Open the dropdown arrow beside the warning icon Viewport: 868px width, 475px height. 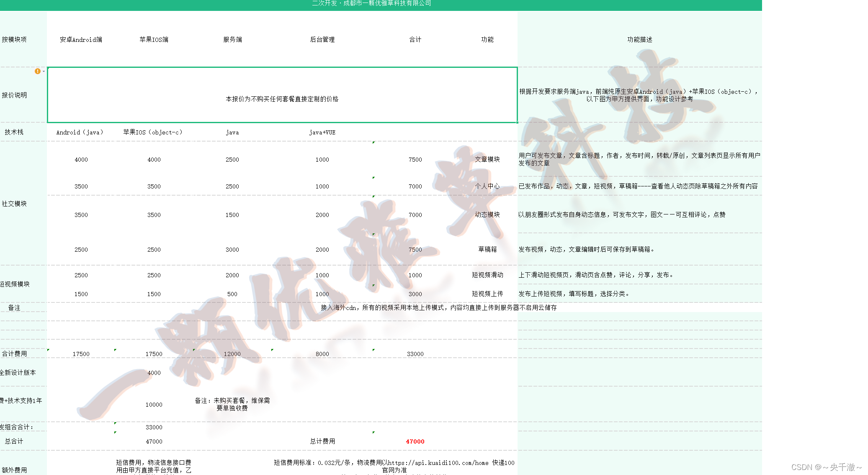tap(44, 71)
